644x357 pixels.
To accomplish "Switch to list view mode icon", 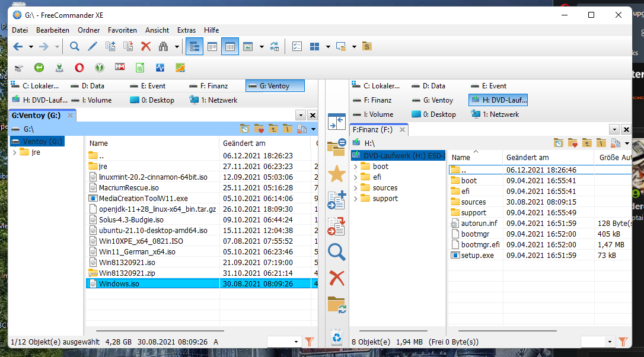I will click(212, 46).
